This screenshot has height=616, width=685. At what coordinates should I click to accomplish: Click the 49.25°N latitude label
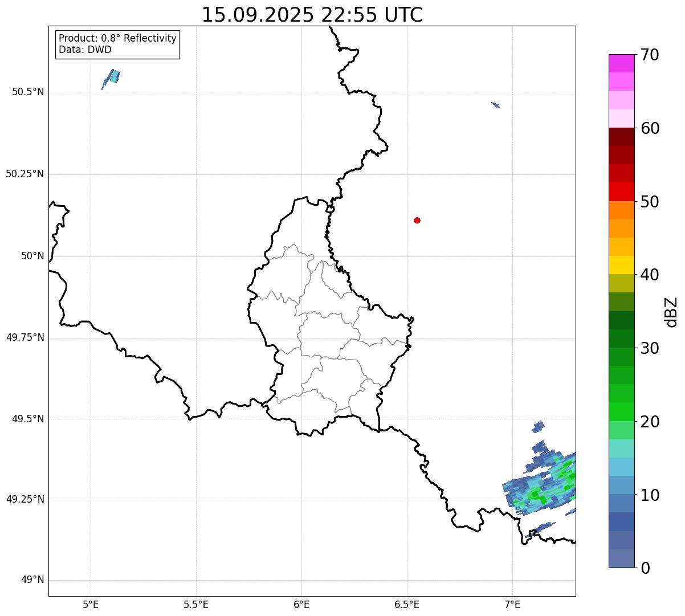pyautogui.click(x=25, y=499)
